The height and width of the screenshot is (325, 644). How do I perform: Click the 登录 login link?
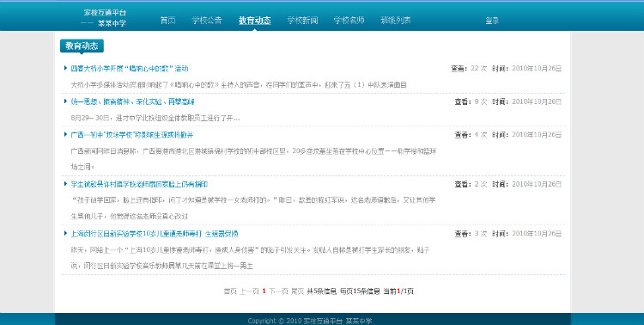[492, 20]
